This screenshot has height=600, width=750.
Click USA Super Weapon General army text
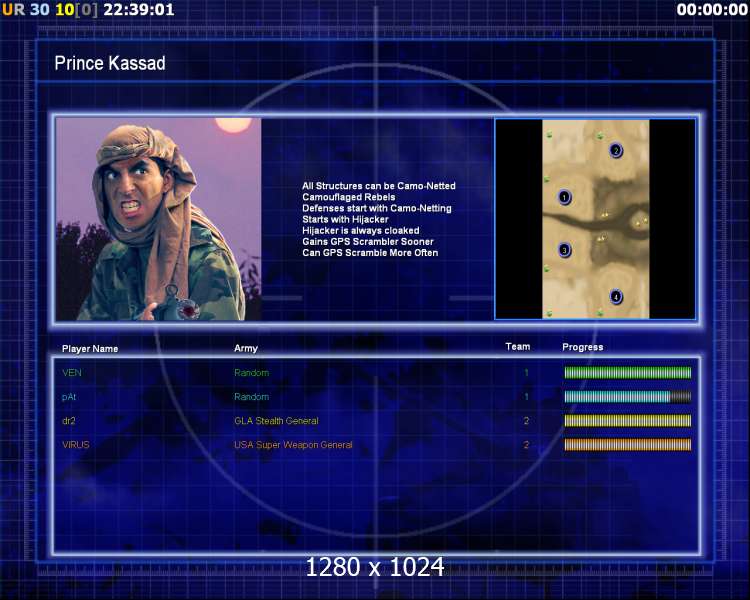(293, 444)
